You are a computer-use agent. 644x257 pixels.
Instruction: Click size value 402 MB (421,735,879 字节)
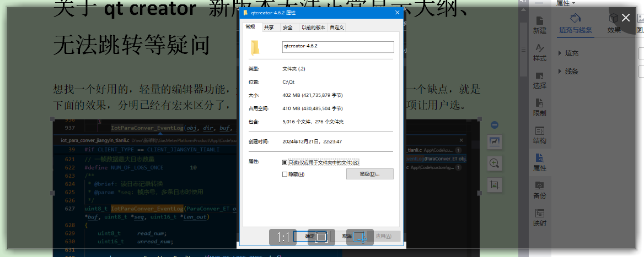tap(313, 95)
